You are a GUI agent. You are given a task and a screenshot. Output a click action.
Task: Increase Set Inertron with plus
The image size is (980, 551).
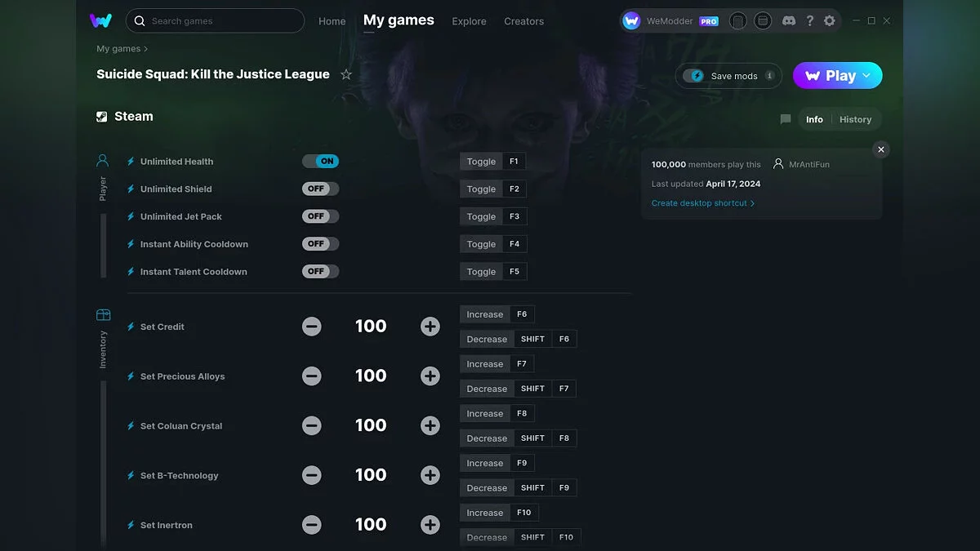pos(430,525)
